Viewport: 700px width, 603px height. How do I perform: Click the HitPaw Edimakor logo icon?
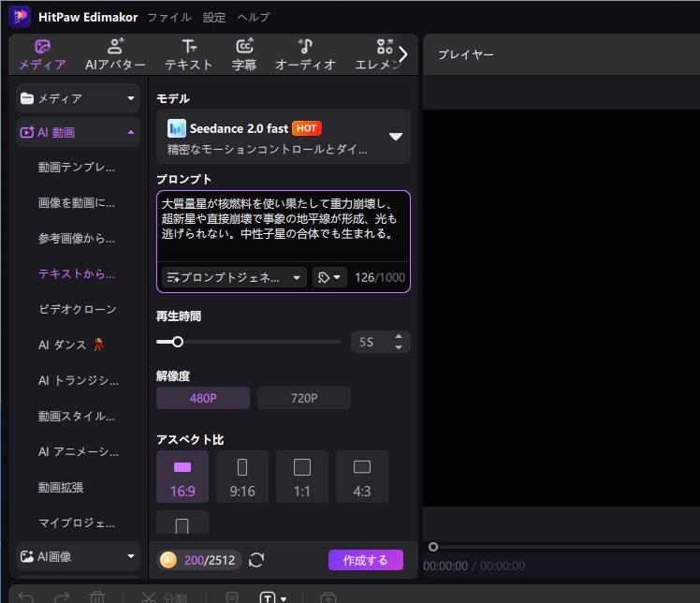click(20, 17)
